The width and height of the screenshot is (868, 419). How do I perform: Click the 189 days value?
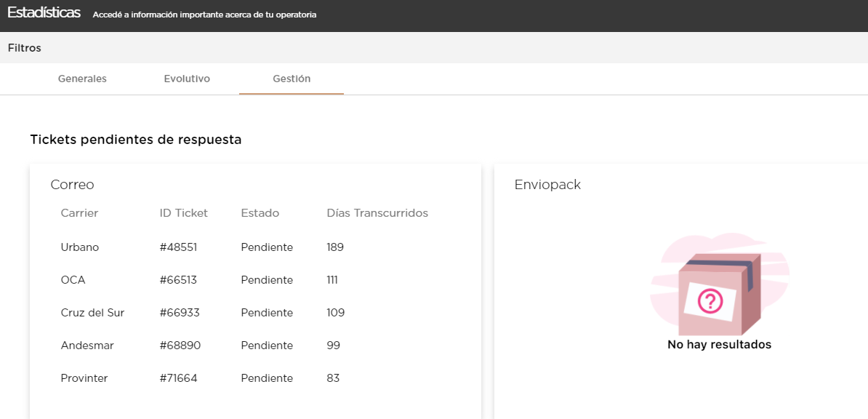tap(335, 247)
